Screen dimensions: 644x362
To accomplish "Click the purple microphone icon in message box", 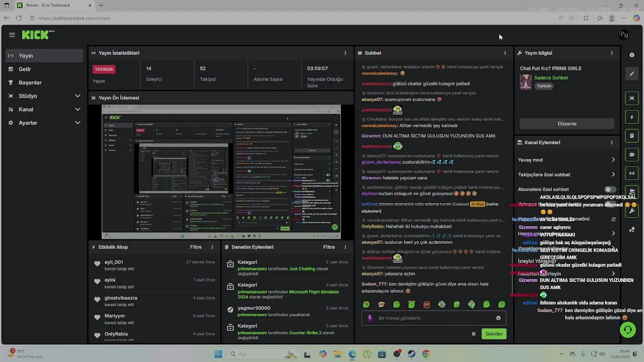I will tap(370, 318).
